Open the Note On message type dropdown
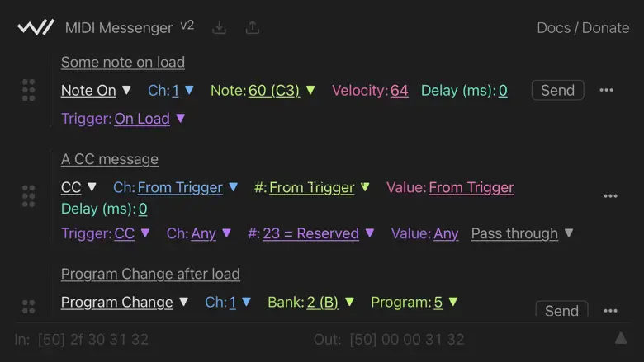This screenshot has height=362, width=644. pyautogui.click(x=96, y=91)
